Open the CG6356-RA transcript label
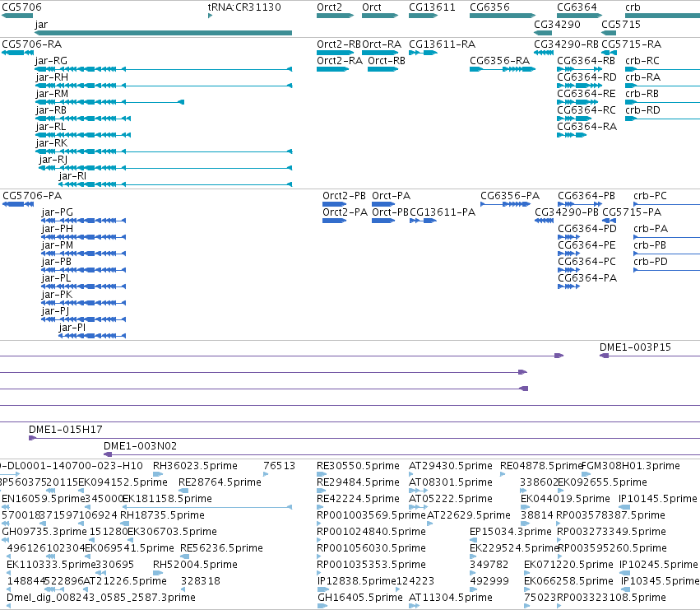The image size is (700, 610). click(500, 61)
